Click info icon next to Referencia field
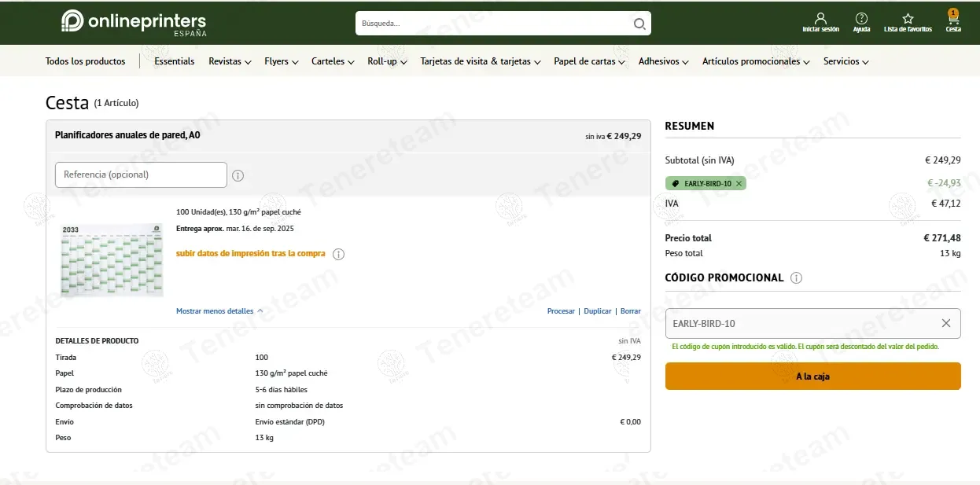The image size is (980, 485). (x=238, y=175)
